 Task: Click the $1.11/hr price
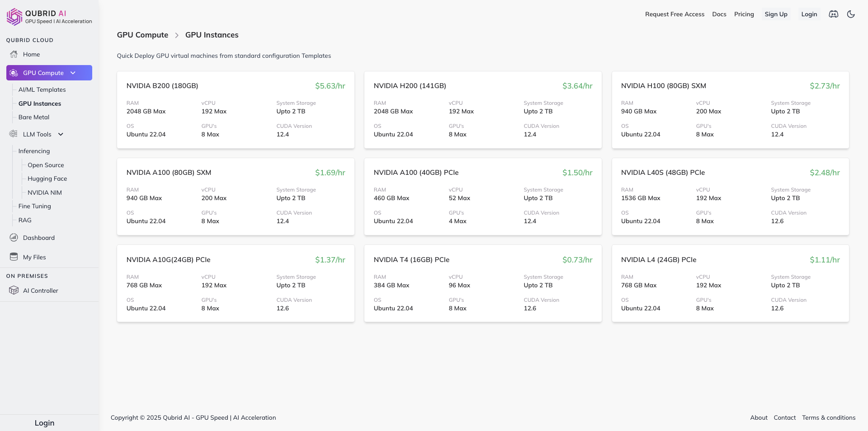click(825, 260)
